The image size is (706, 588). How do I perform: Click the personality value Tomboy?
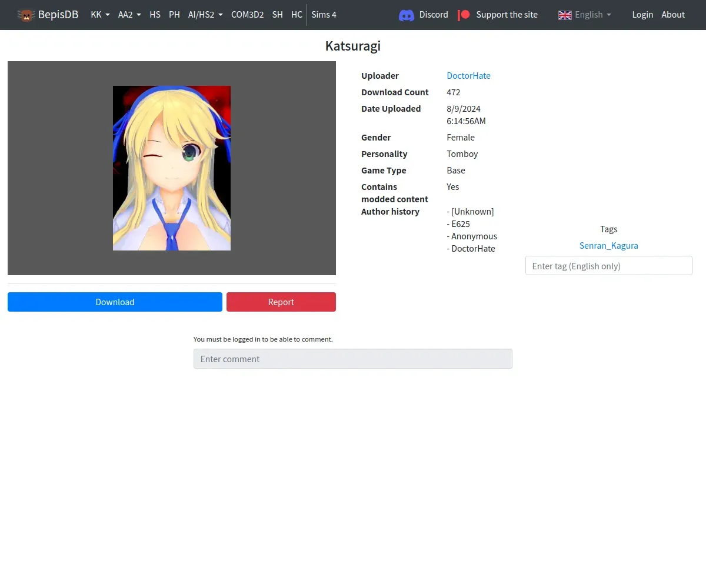click(x=462, y=154)
